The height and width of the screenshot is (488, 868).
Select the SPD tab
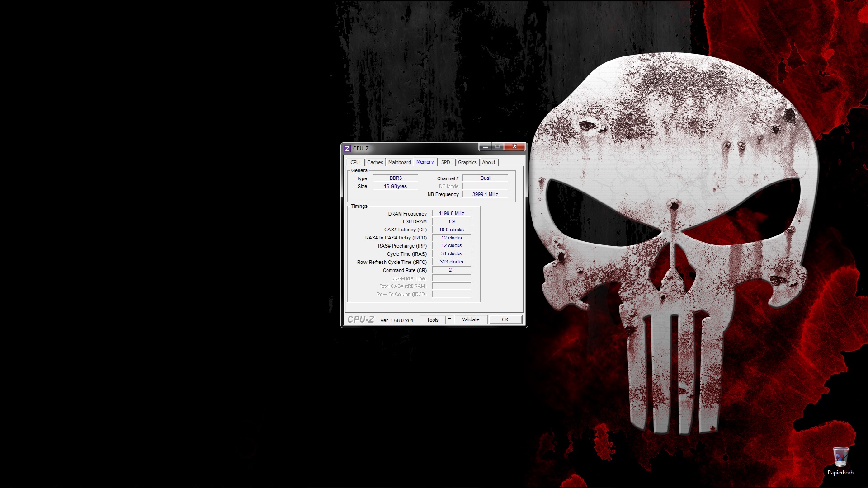[x=446, y=162]
